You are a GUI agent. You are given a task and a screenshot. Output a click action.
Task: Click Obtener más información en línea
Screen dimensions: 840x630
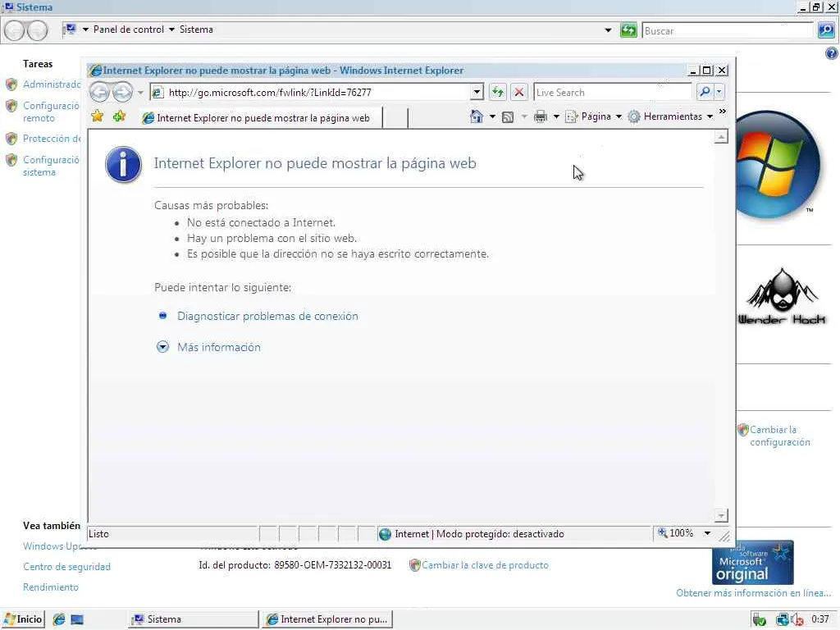(x=753, y=593)
